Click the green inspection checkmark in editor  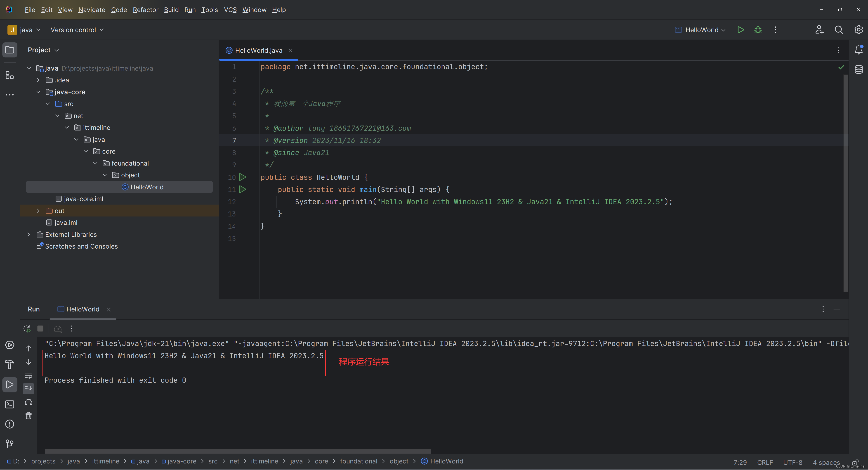click(841, 67)
